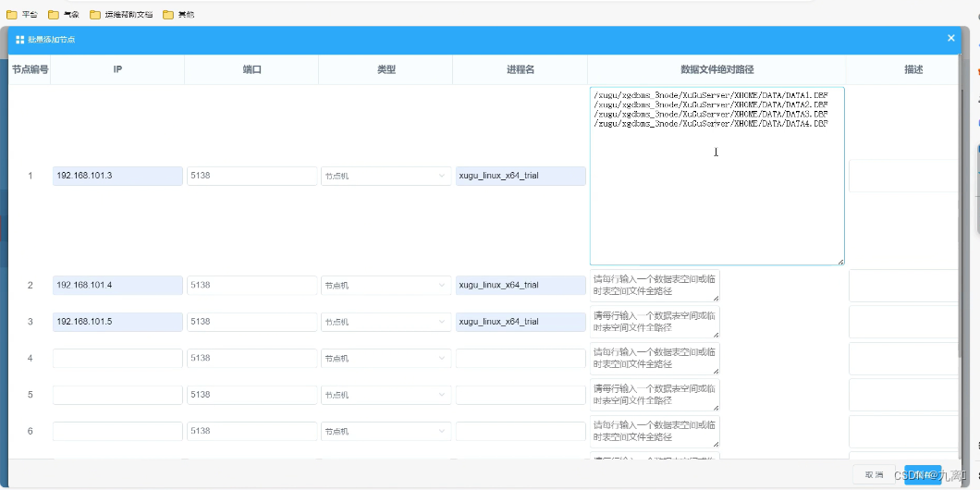This screenshot has width=980, height=490.
Task: Click the data file path textarea with DATA1.DBF paths
Action: point(717,177)
